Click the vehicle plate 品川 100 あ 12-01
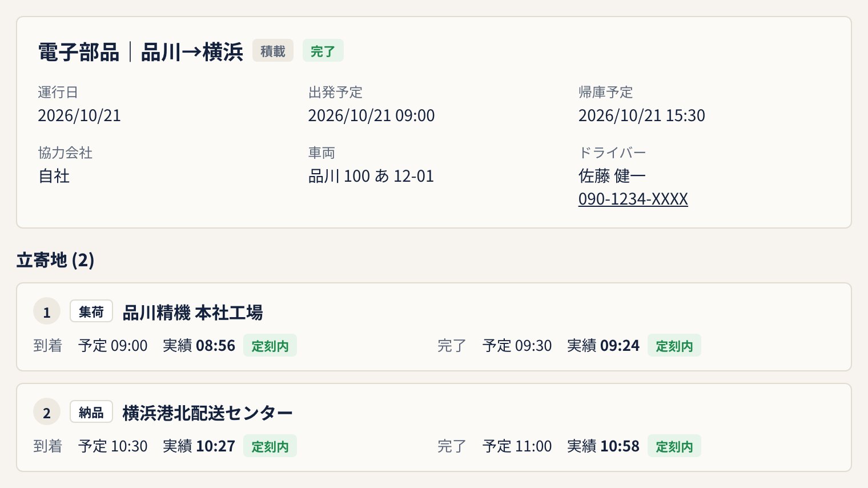The height and width of the screenshot is (488, 868). [371, 176]
